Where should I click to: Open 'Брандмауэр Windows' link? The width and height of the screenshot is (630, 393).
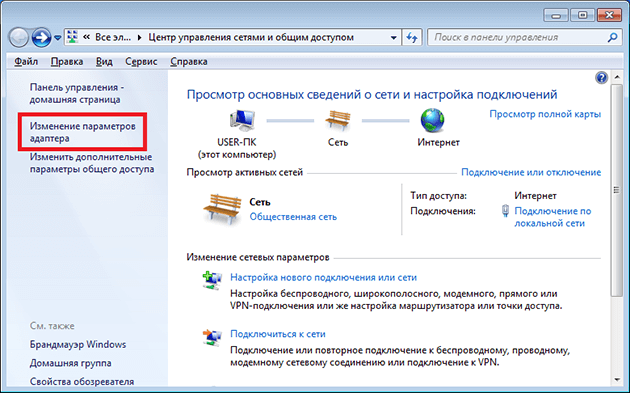[x=78, y=344]
